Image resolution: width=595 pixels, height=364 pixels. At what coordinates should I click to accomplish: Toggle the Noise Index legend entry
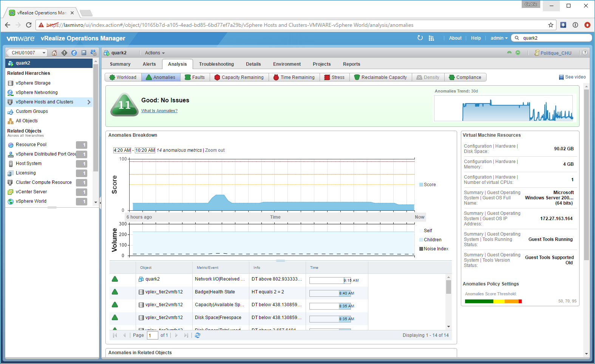click(434, 249)
